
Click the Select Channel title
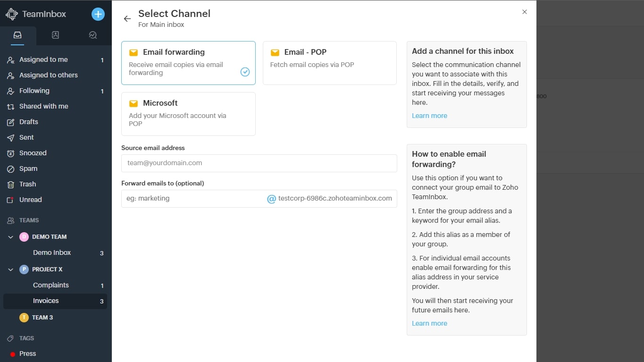click(174, 14)
